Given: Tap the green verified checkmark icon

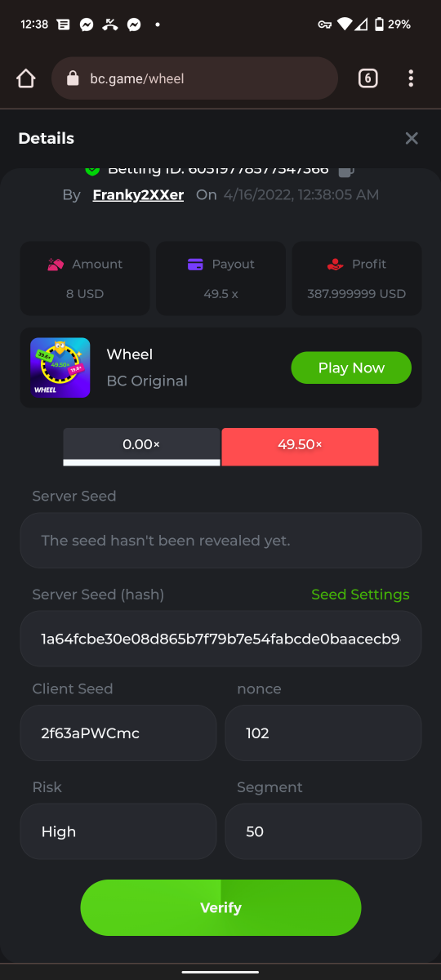Looking at the screenshot, I should click(x=92, y=171).
